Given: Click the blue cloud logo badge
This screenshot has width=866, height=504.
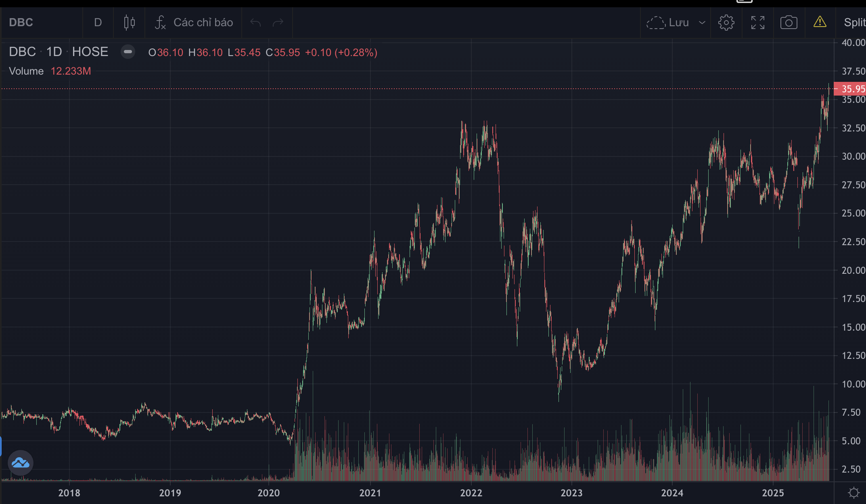Looking at the screenshot, I should pyautogui.click(x=21, y=463).
